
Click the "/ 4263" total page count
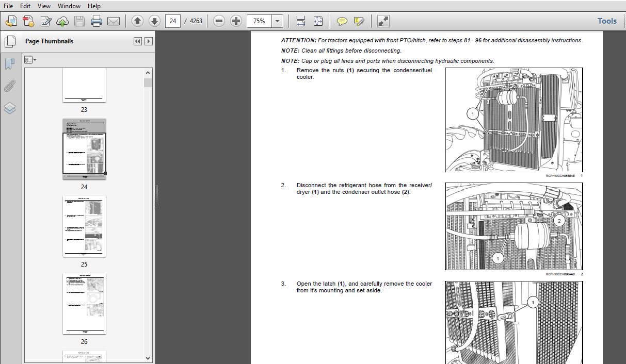click(x=194, y=21)
